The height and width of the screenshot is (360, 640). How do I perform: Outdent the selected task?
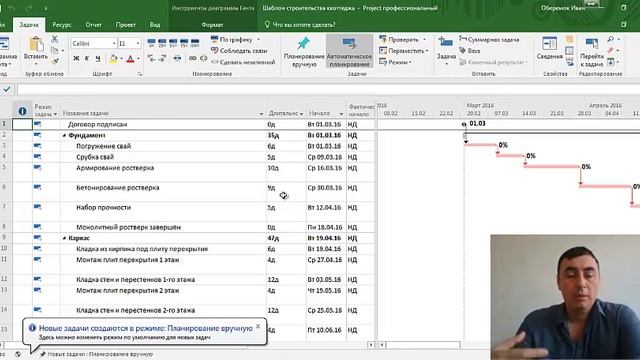click(151, 58)
